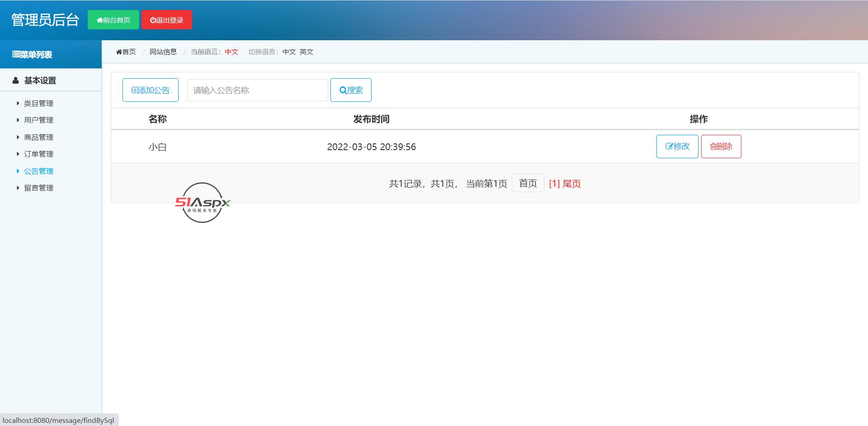
Task: Open 用户管理 in the sidebar
Action: (x=38, y=120)
